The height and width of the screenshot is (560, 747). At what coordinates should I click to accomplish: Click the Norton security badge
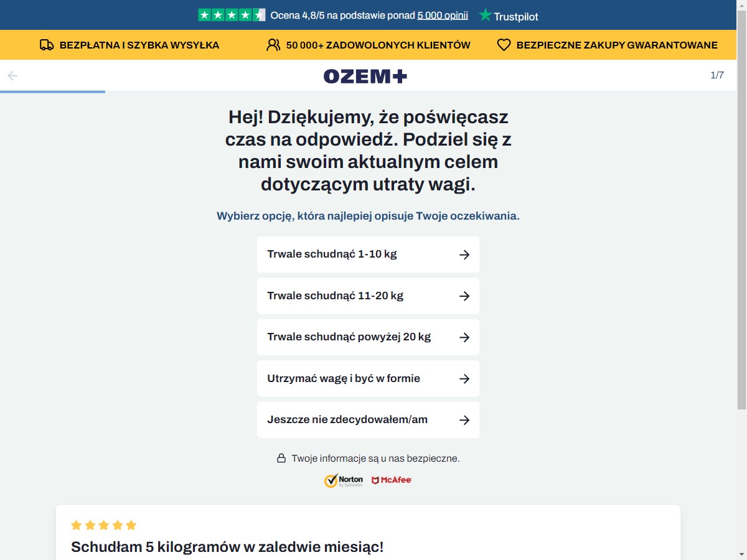[x=344, y=480]
